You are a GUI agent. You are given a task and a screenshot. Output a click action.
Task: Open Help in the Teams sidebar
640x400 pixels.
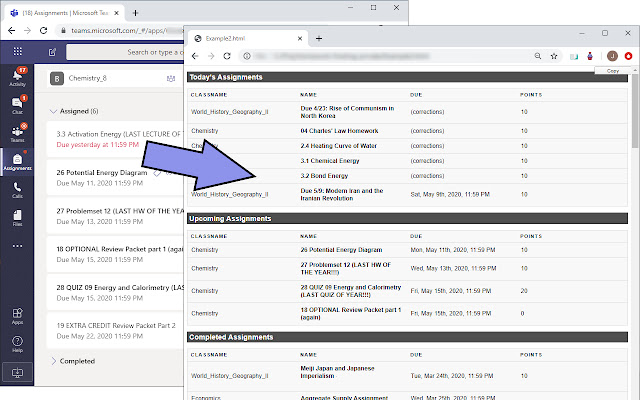(x=17, y=343)
